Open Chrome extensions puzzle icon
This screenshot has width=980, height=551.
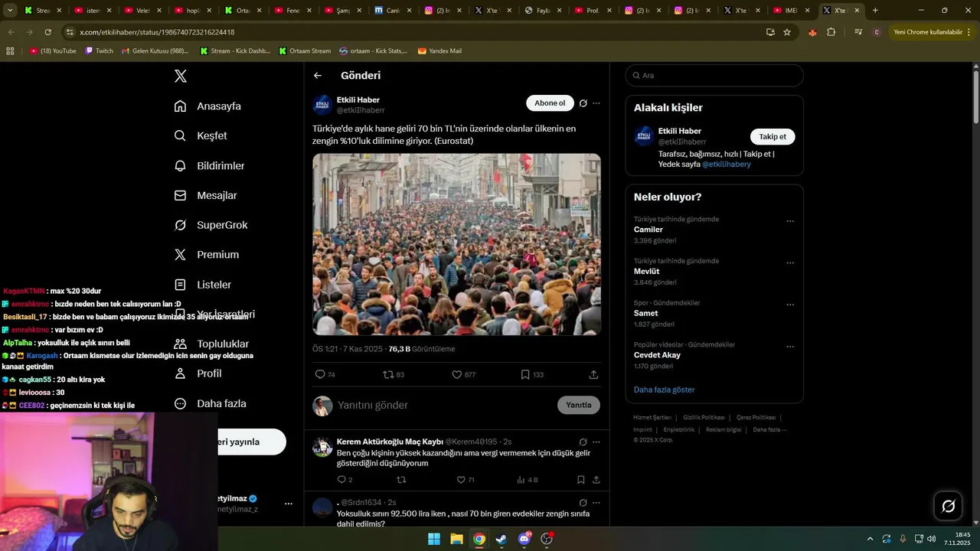831,32
